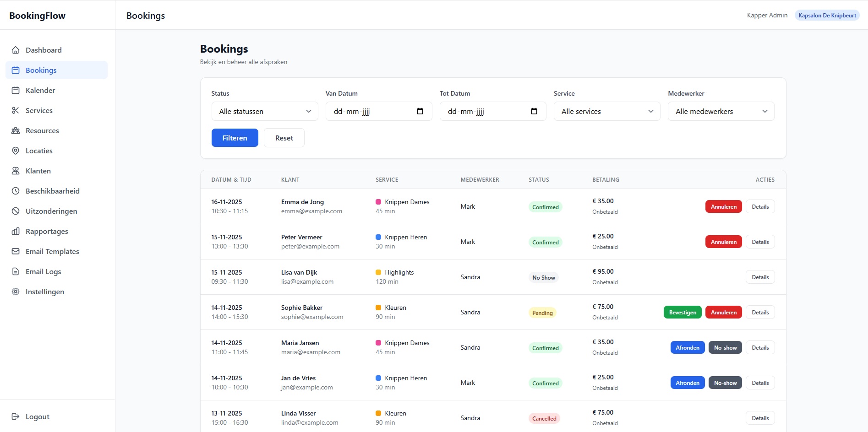Open the Email Logs page

click(43, 271)
